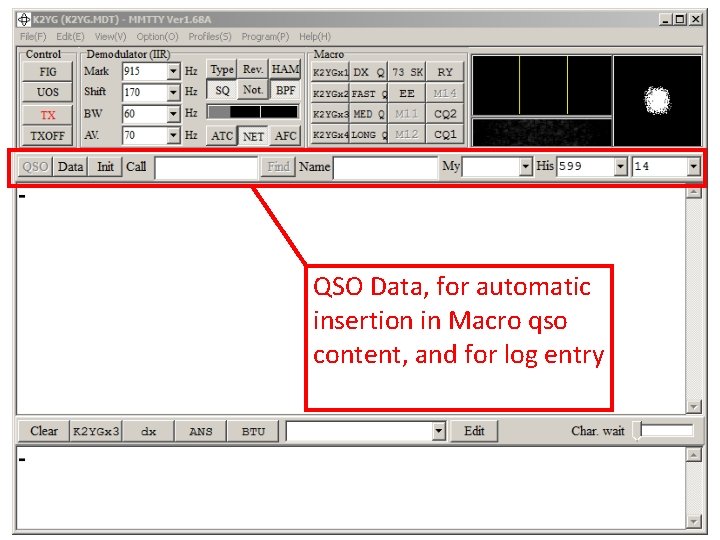Click the ANS transmit macro button

(x=201, y=431)
